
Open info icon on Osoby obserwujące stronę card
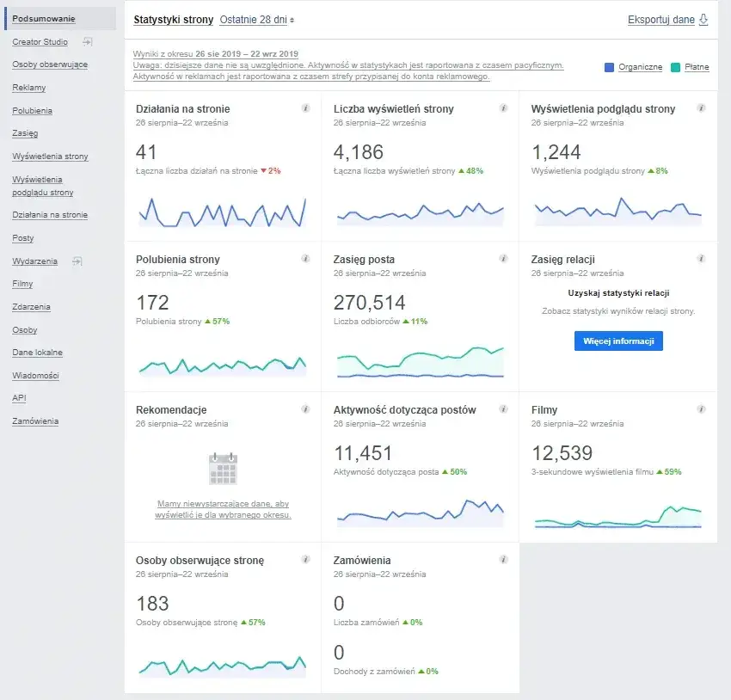pos(305,559)
